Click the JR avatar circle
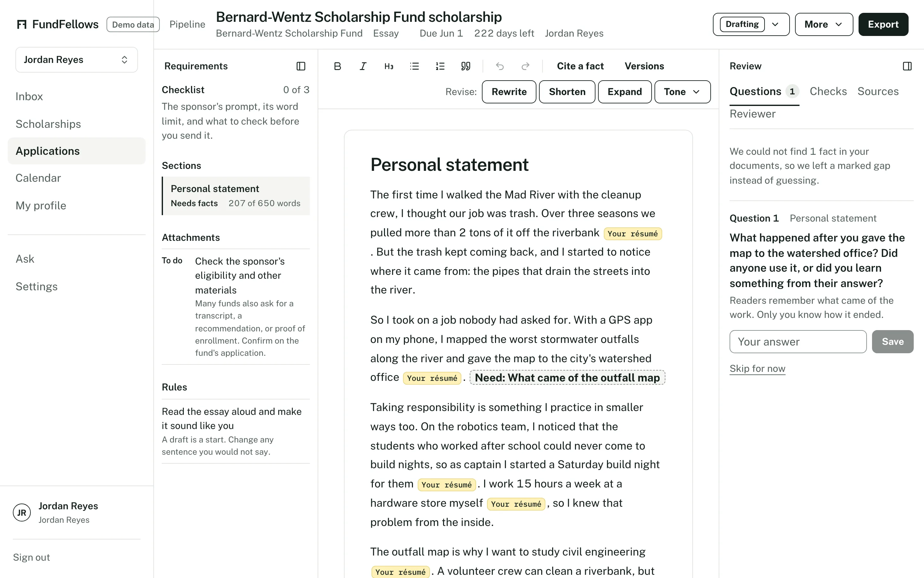Screen dimensions: 924x578 click(22, 512)
